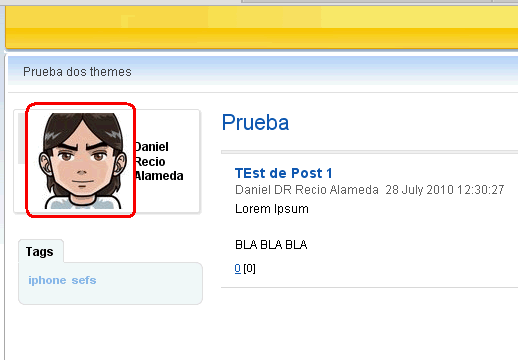Click the cartoon avatar profile picture

coord(82,161)
